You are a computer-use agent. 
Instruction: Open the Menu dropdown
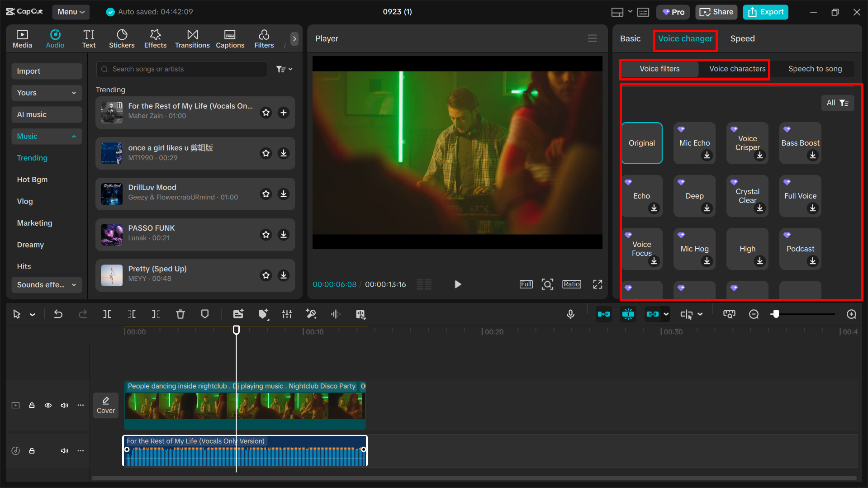coord(71,12)
